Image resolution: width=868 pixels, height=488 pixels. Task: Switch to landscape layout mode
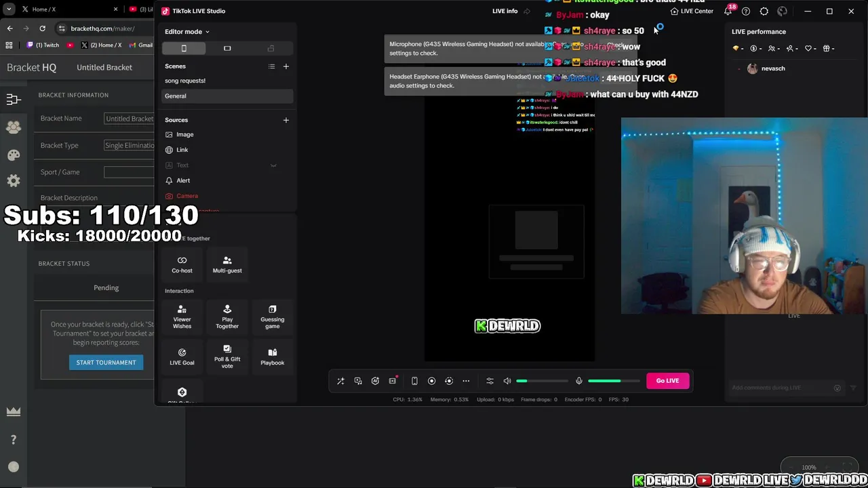click(x=227, y=48)
